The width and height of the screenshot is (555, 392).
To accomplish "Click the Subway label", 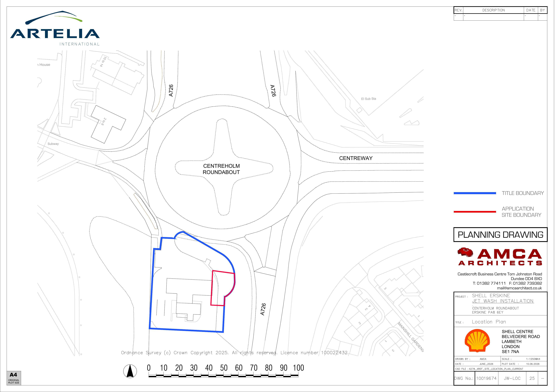I will (53, 144).
